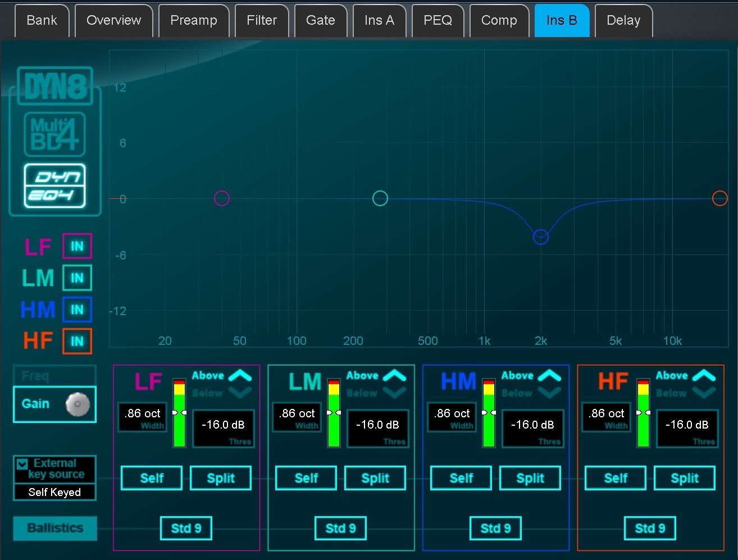Switch to the Bank tab
738x560 pixels.
click(42, 21)
